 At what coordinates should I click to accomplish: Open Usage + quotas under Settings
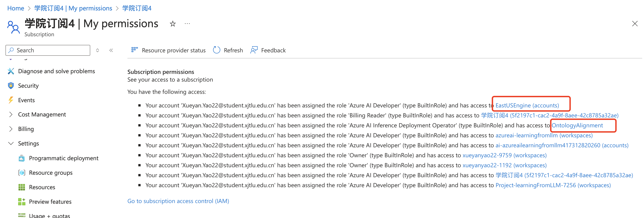pyautogui.click(x=49, y=216)
